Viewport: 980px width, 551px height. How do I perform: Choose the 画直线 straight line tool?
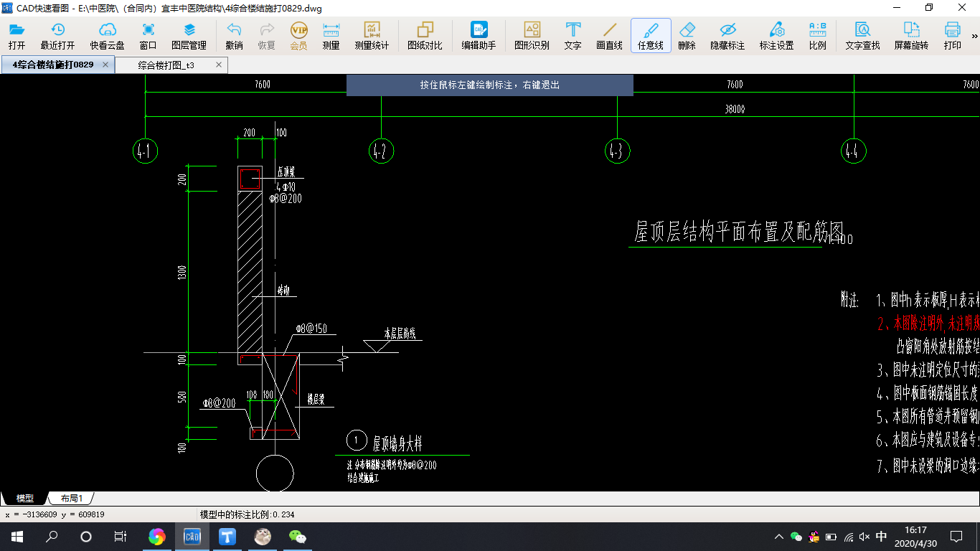click(x=609, y=36)
